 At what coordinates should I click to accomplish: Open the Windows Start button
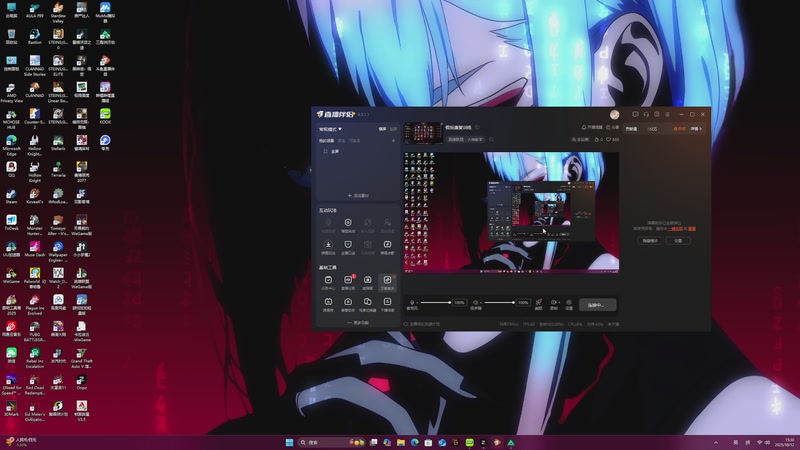click(x=289, y=442)
